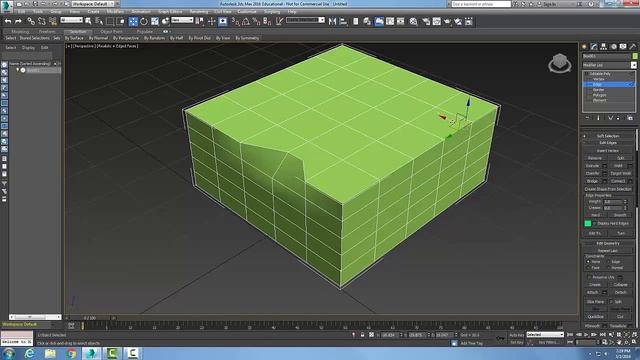640x360 pixels.
Task: Toggle the Percent Snap icon
Action: pos(256,21)
